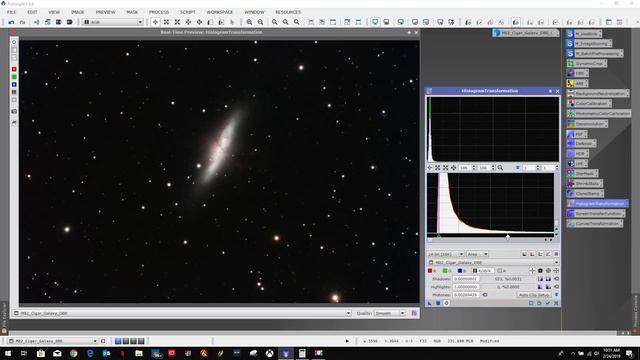Viewport: 640px width, 360px height.
Task: Click the input histogram horizontal scrollbar
Action: 490,240
